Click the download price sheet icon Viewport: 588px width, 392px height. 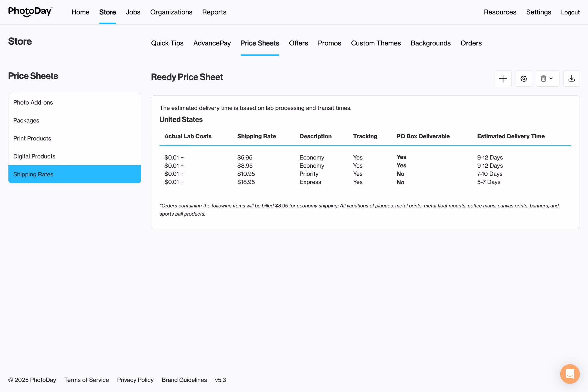pos(571,79)
